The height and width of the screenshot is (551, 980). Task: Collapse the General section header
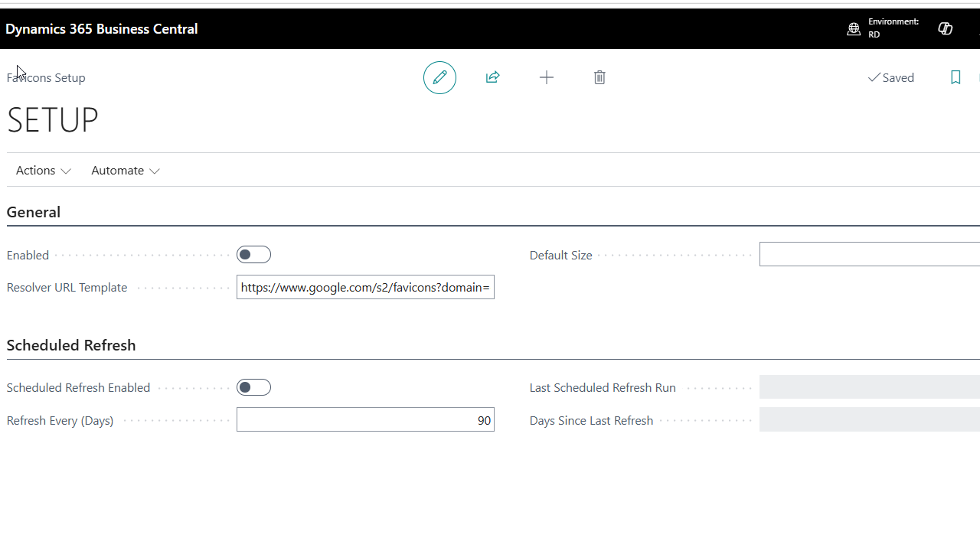(34, 212)
